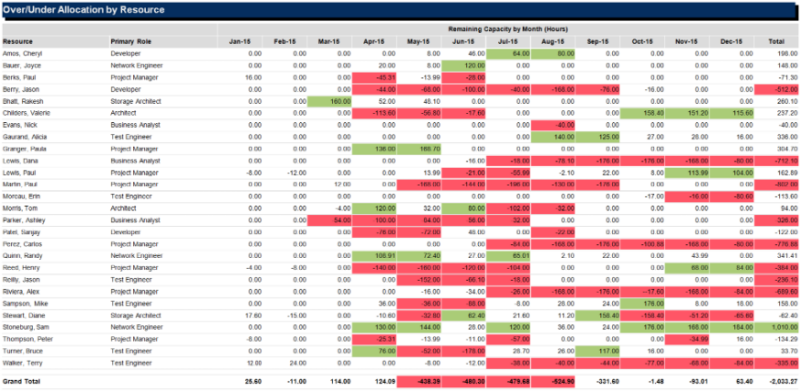Select resource name 'Berks, Paul'
800x391 pixels.
19,78
